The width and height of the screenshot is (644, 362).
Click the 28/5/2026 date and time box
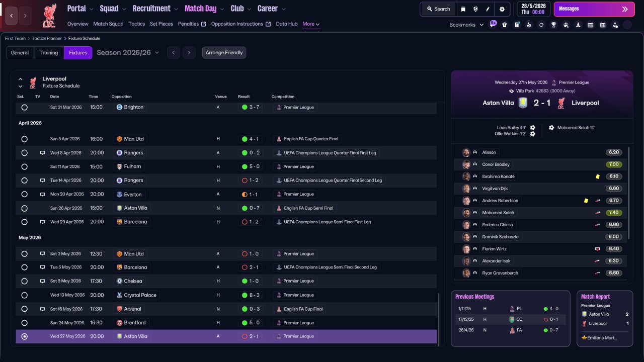[x=533, y=9]
